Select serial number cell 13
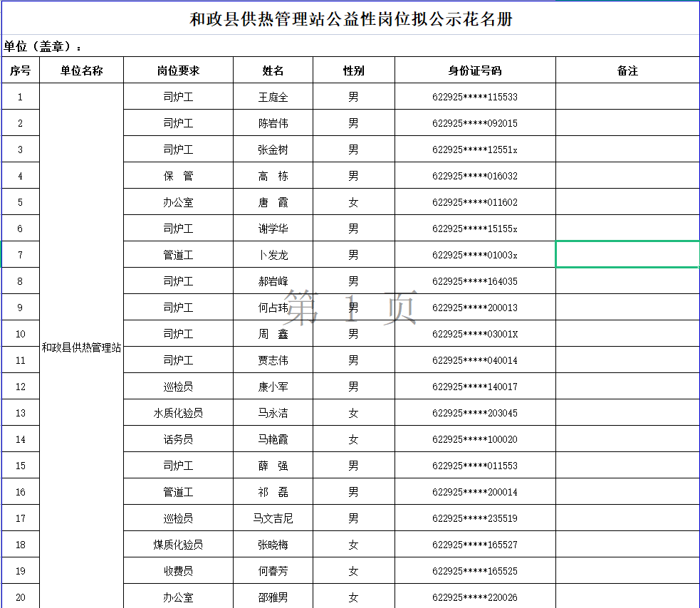700x608 pixels. [x=21, y=412]
